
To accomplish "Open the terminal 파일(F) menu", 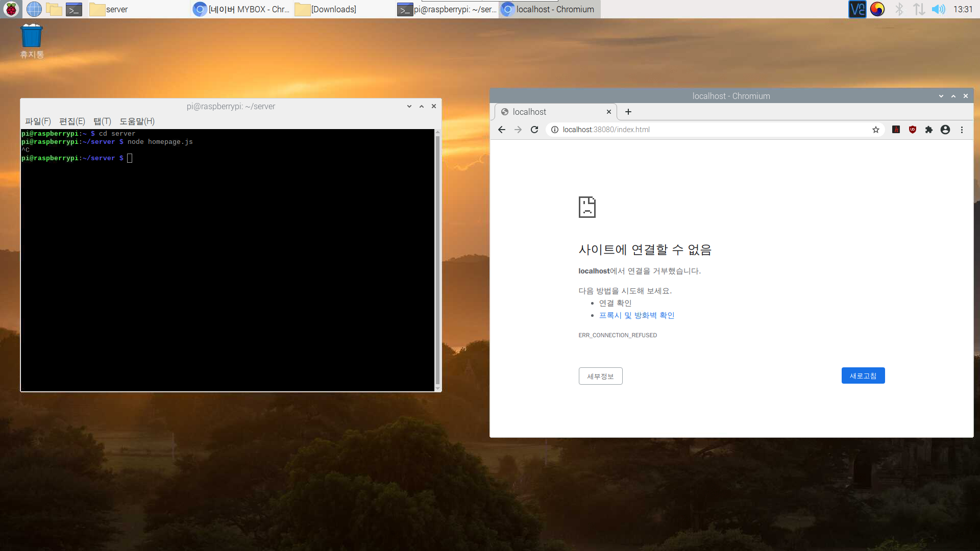I will [38, 121].
